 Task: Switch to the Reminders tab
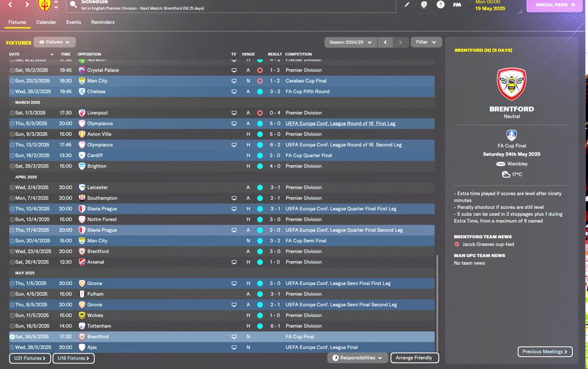pos(103,22)
